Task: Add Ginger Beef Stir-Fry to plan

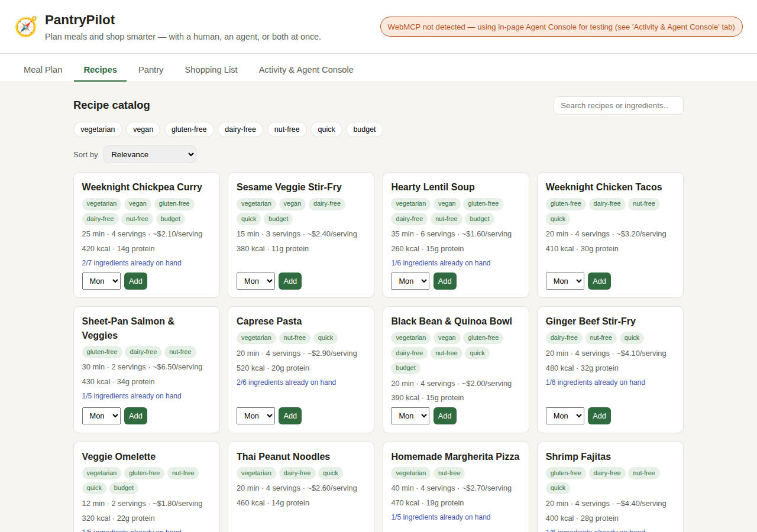Action: (599, 416)
